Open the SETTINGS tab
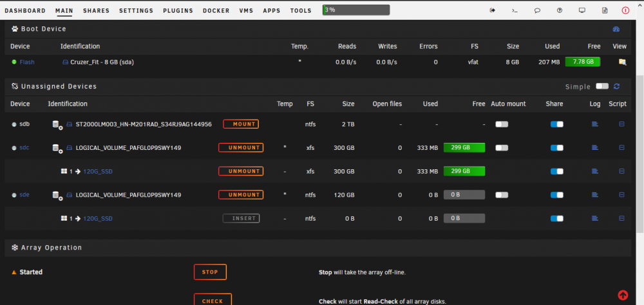This screenshot has height=305, width=644. coord(137,11)
